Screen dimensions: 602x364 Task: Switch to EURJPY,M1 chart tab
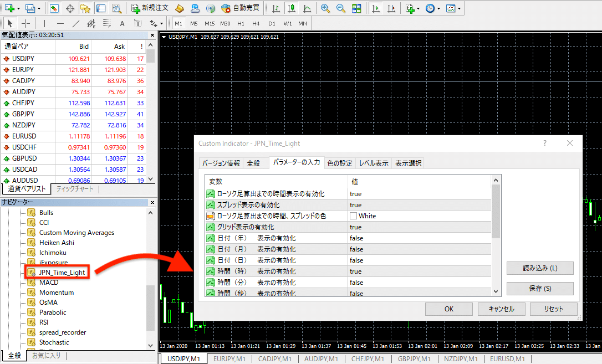[229, 359]
